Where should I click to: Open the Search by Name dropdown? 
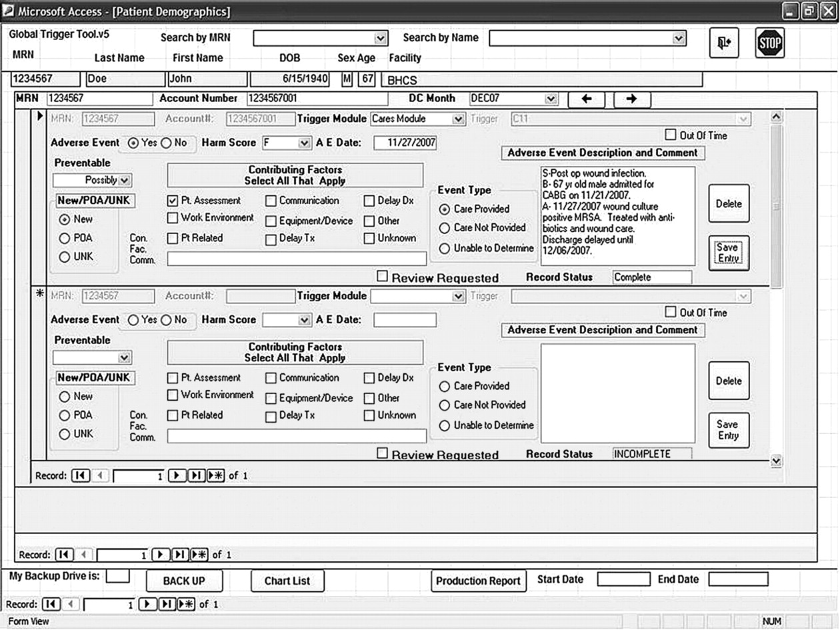(x=679, y=38)
